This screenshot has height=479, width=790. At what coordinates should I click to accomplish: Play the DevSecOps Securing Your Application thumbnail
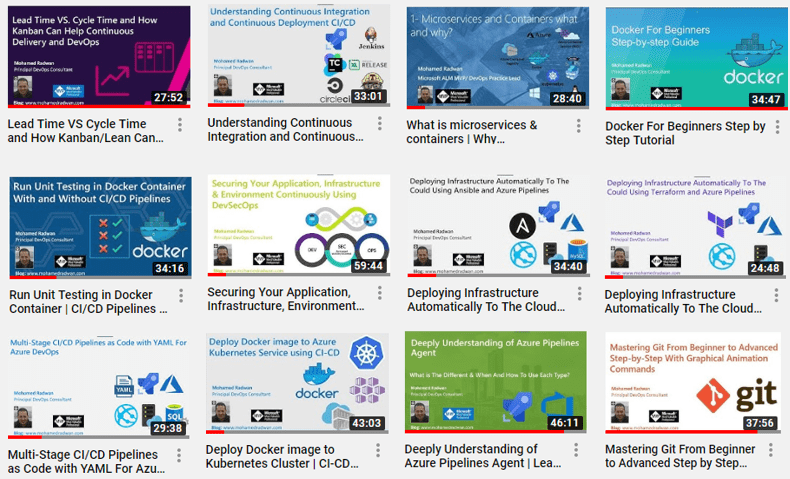pos(299,225)
